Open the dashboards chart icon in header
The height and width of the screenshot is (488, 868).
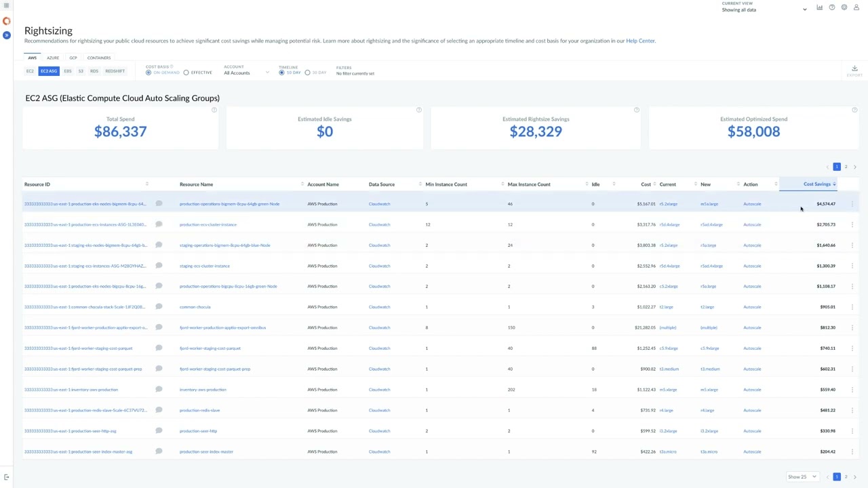click(819, 7)
